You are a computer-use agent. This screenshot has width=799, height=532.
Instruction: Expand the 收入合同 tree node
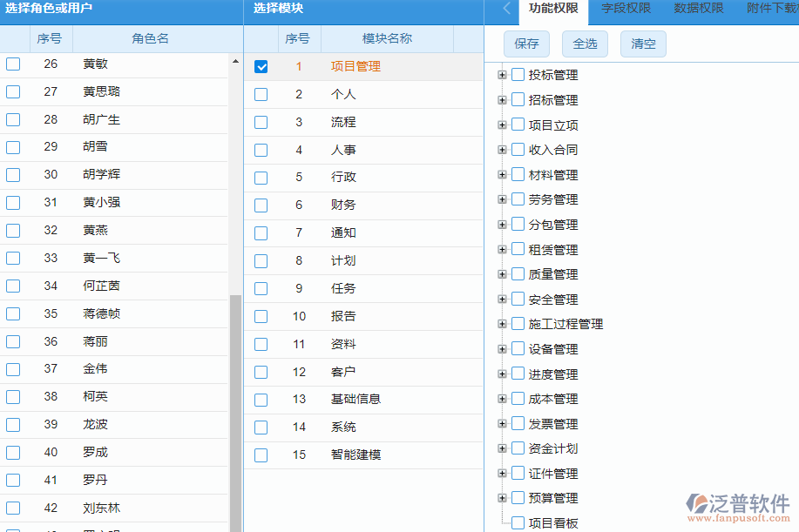tap(502, 150)
